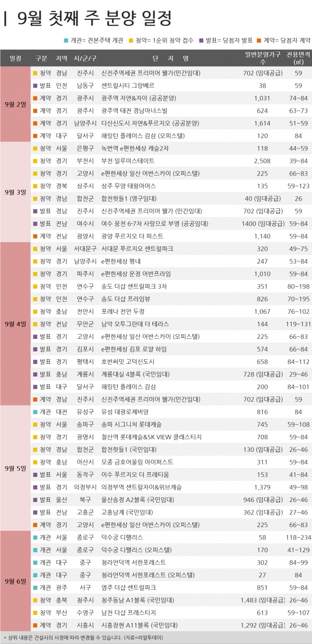Select area range 119~131
Viewport: 312px width, 644px height.
point(298,324)
